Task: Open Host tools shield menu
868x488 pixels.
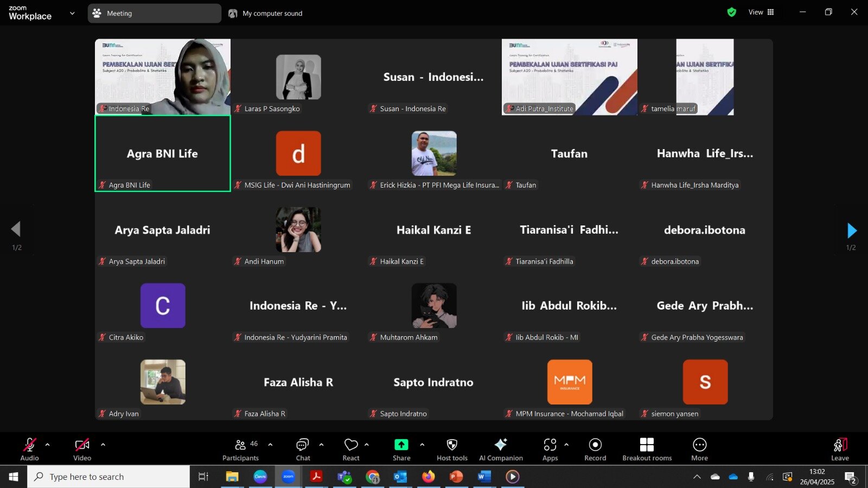Action: pos(452,450)
